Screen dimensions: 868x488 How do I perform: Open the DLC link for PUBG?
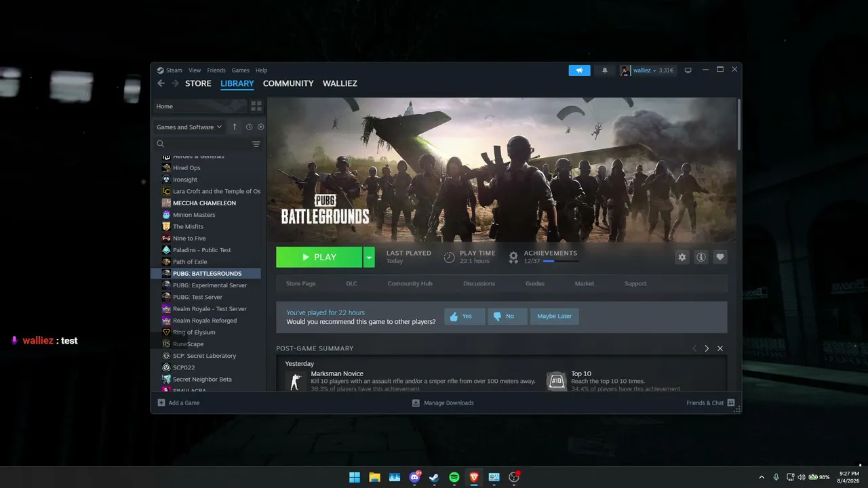click(x=351, y=283)
